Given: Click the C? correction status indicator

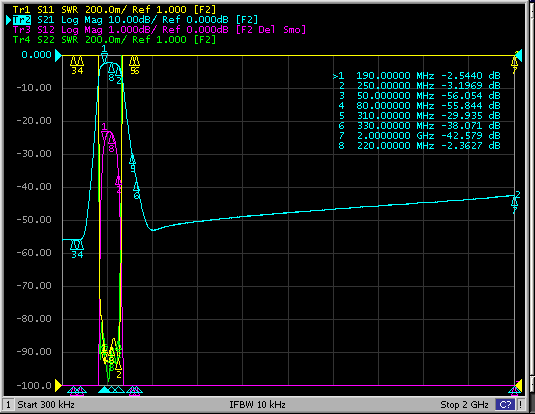Looking at the screenshot, I should coord(505,405).
